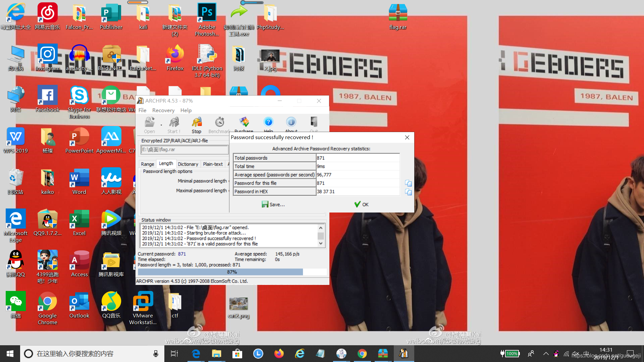
Task: Show hidden system tray icons
Action: pyautogui.click(x=546, y=354)
